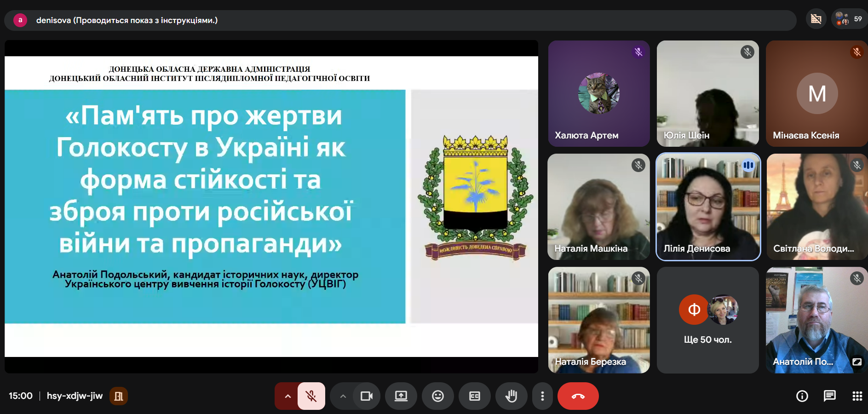Turn on closed captions
868x414 pixels.
pos(474,396)
